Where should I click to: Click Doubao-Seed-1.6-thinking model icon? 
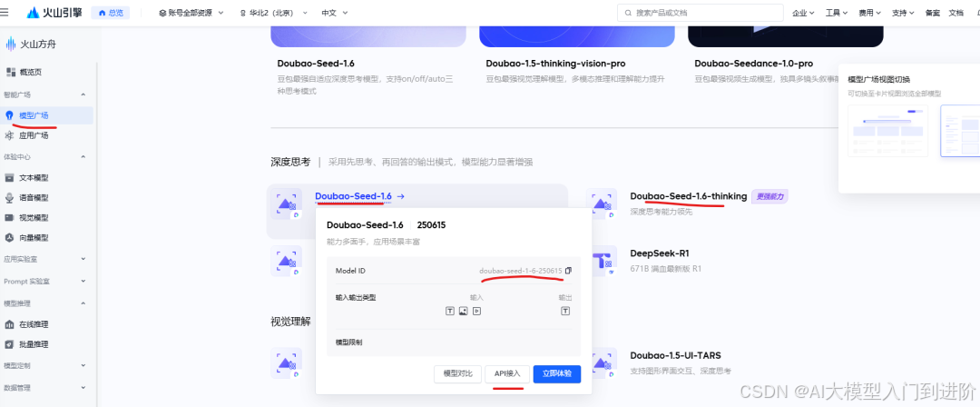click(x=602, y=204)
